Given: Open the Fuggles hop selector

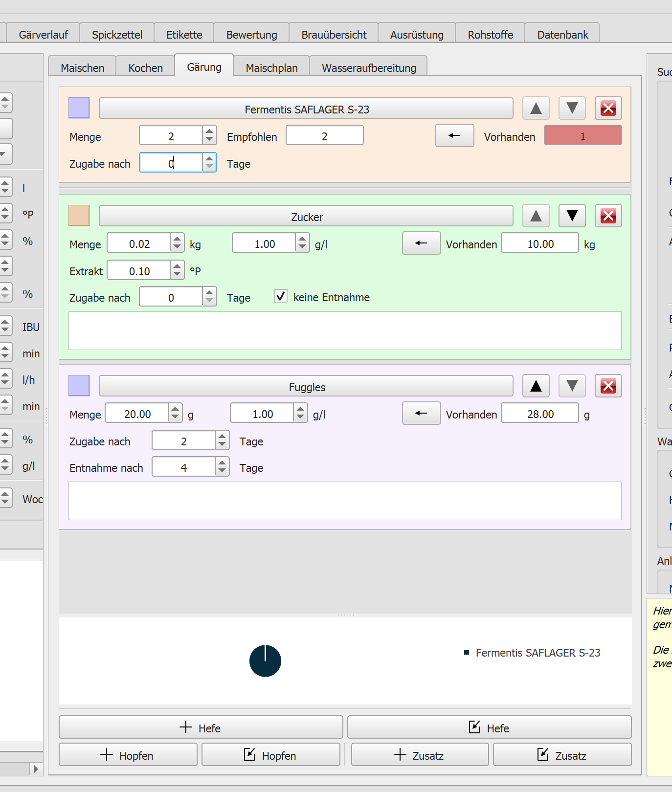Looking at the screenshot, I should coord(306,386).
